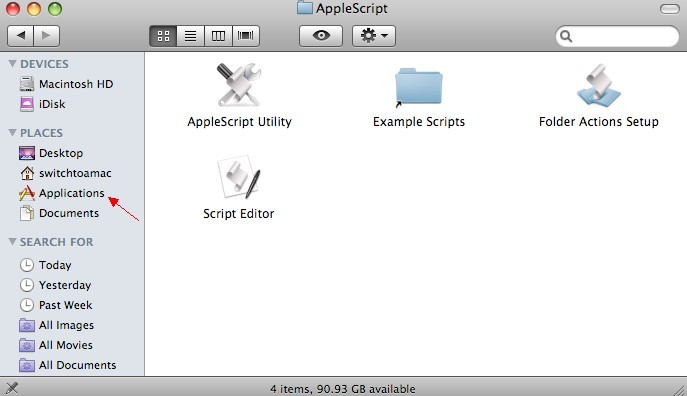The image size is (687, 396).
Task: Click the Past Week search label
Action: coord(65,305)
